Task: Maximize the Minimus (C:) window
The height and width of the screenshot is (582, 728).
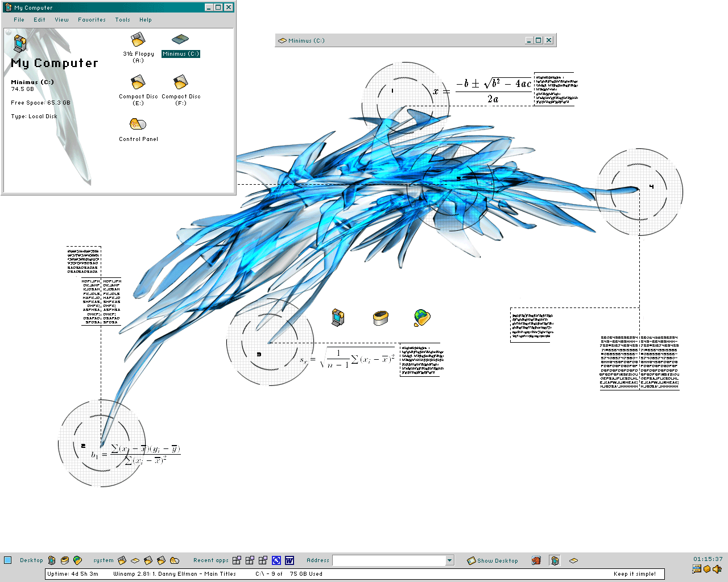Action: [x=539, y=40]
